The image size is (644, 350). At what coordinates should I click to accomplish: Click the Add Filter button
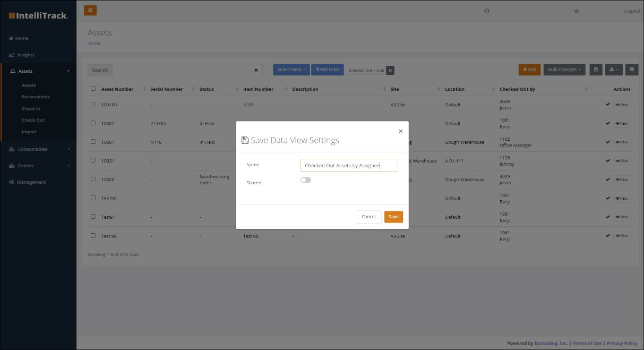(328, 70)
